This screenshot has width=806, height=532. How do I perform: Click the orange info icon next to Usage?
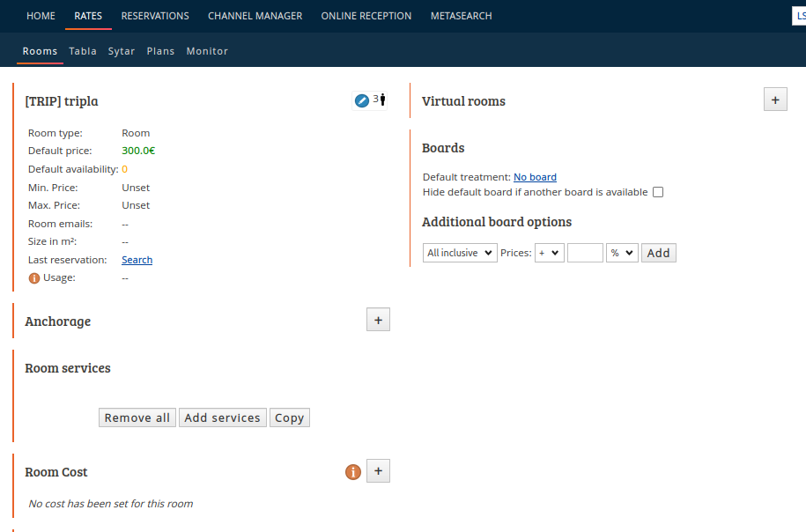tap(34, 278)
